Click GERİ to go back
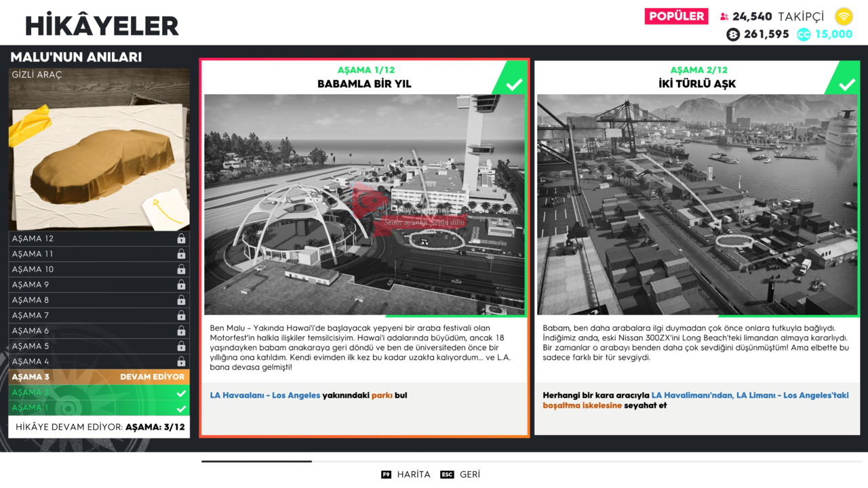The image size is (868, 488). pos(460,474)
